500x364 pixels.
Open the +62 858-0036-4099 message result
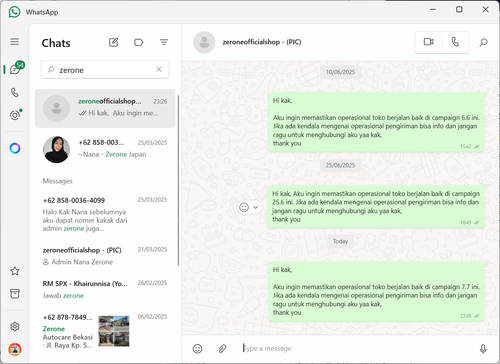click(x=105, y=214)
